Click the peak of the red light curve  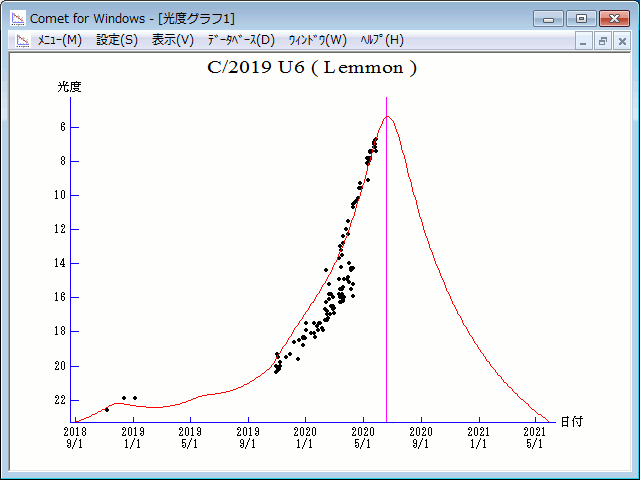coord(388,117)
